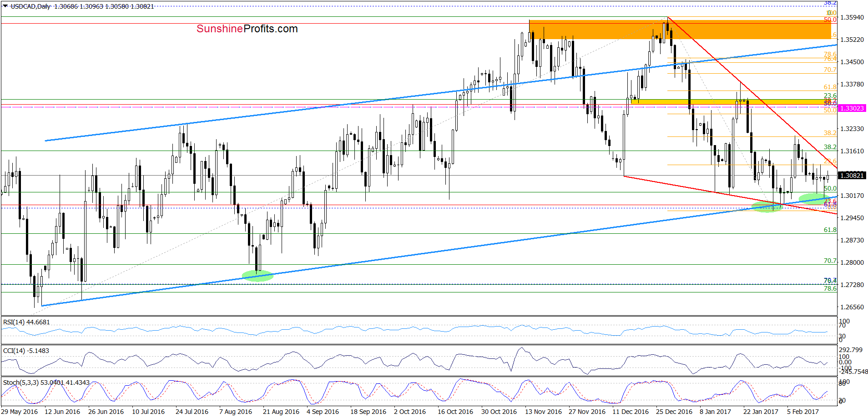
Task: Click the 12 Jun 2016 date label
Action: point(62,412)
